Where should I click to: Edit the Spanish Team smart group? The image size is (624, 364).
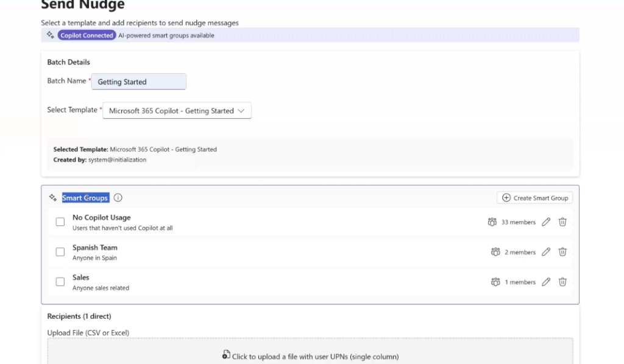coord(546,252)
